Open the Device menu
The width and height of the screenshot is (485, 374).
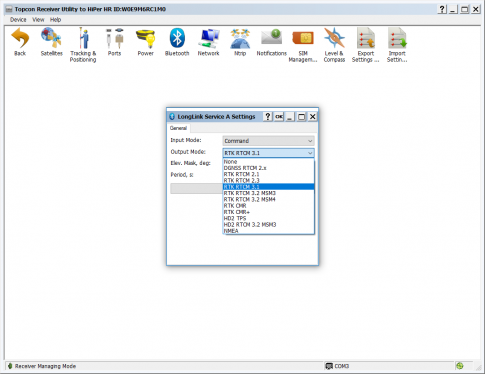pos(18,20)
